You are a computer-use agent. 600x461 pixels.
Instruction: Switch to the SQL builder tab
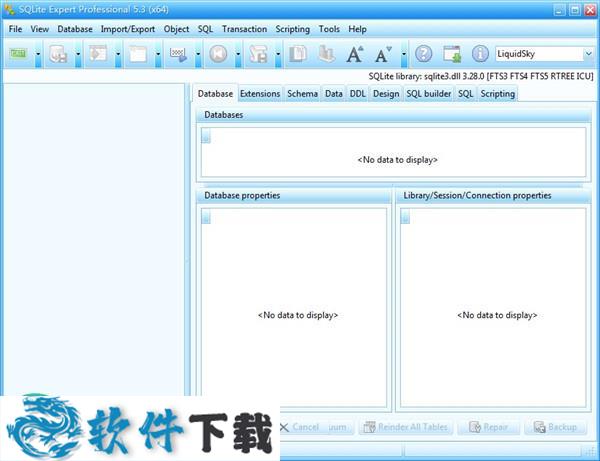pyautogui.click(x=429, y=94)
